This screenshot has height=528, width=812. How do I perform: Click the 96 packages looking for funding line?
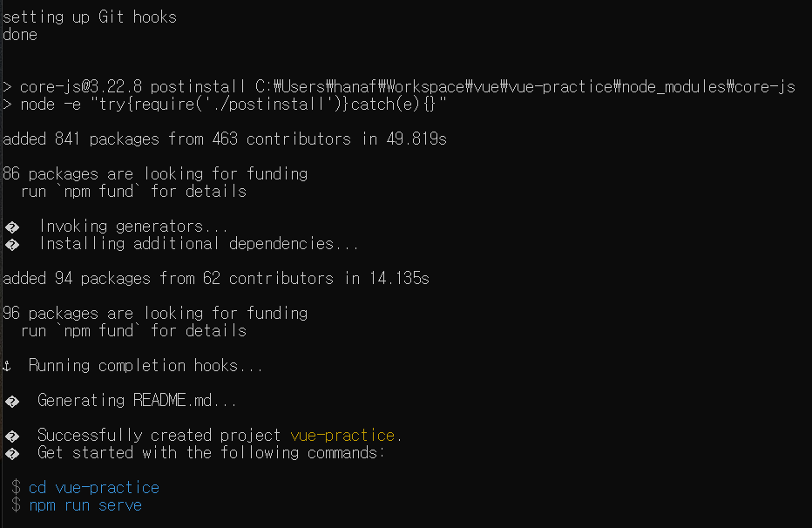point(155,313)
